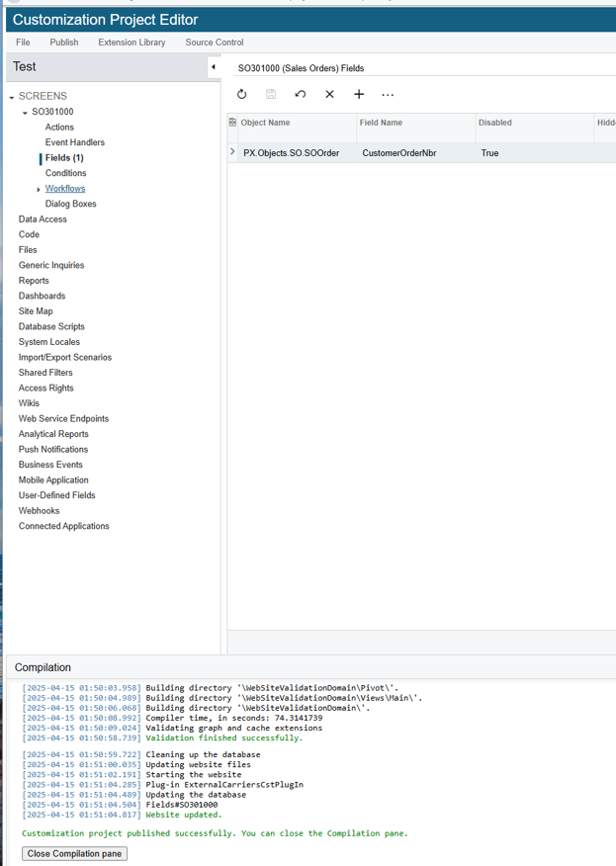Open Webhooks section

coord(39,511)
